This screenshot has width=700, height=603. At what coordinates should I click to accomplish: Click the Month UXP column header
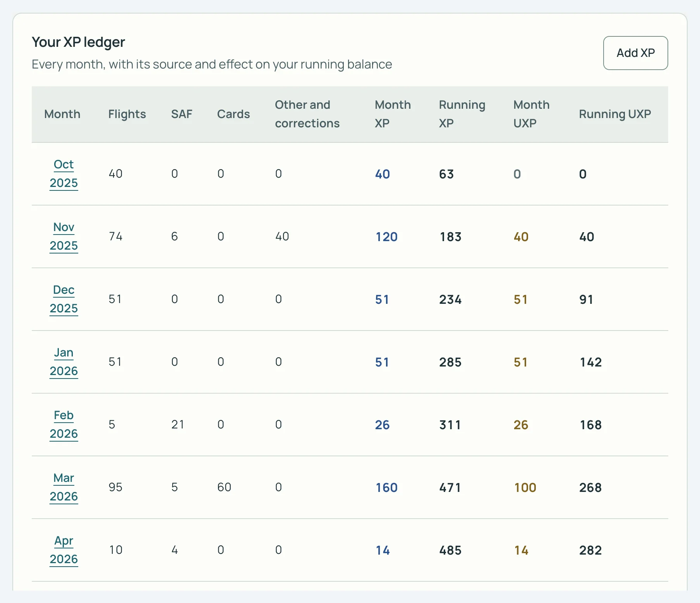(531, 114)
